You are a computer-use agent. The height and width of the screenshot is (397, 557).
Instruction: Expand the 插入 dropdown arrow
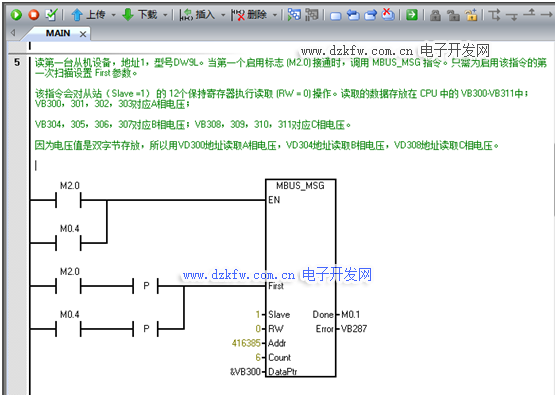point(223,15)
